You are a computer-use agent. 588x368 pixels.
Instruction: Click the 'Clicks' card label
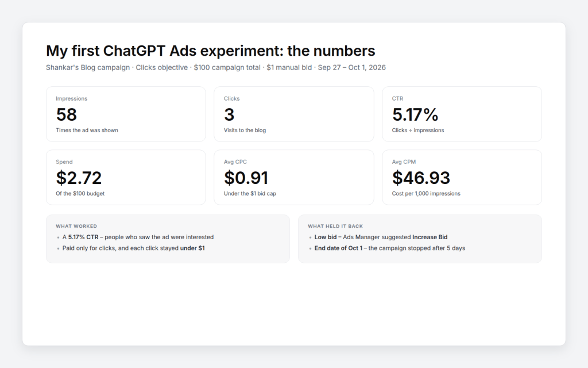click(232, 98)
